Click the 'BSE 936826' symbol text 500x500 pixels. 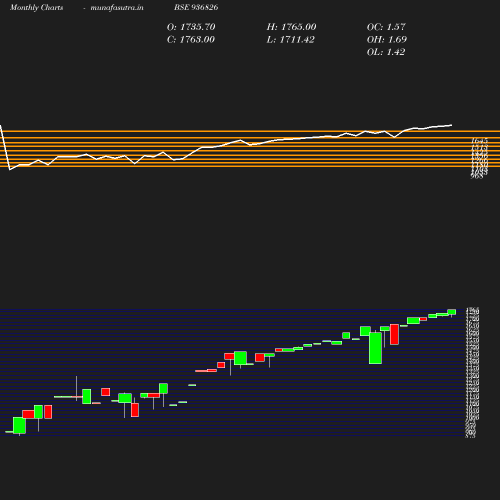(x=196, y=7)
